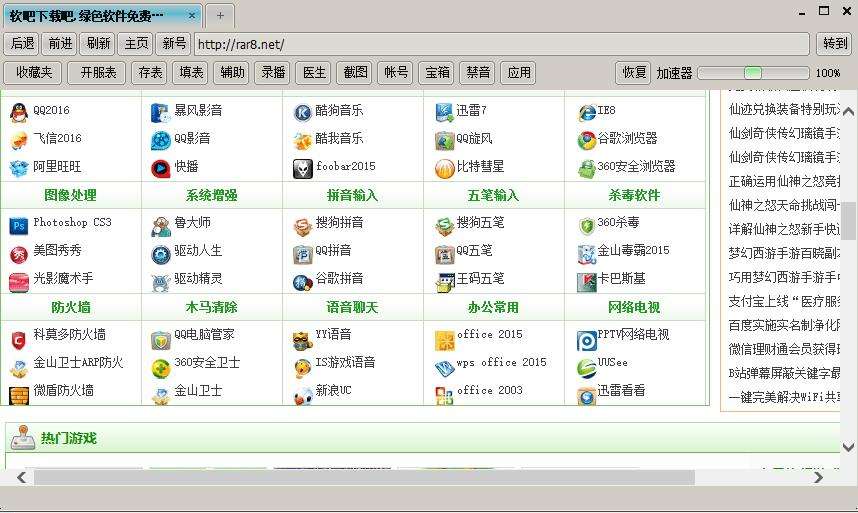Click the 恢复 restore button
The image size is (858, 513).
[x=634, y=73]
